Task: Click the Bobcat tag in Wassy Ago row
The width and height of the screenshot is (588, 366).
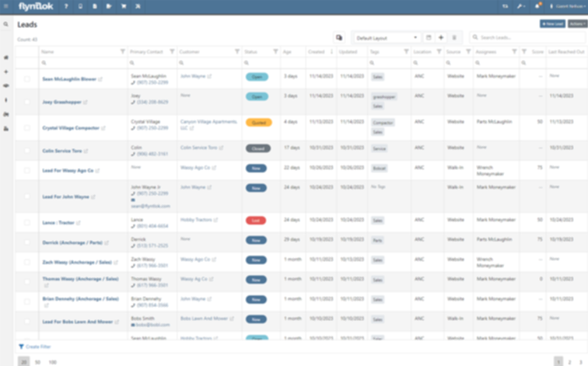Action: (x=379, y=168)
